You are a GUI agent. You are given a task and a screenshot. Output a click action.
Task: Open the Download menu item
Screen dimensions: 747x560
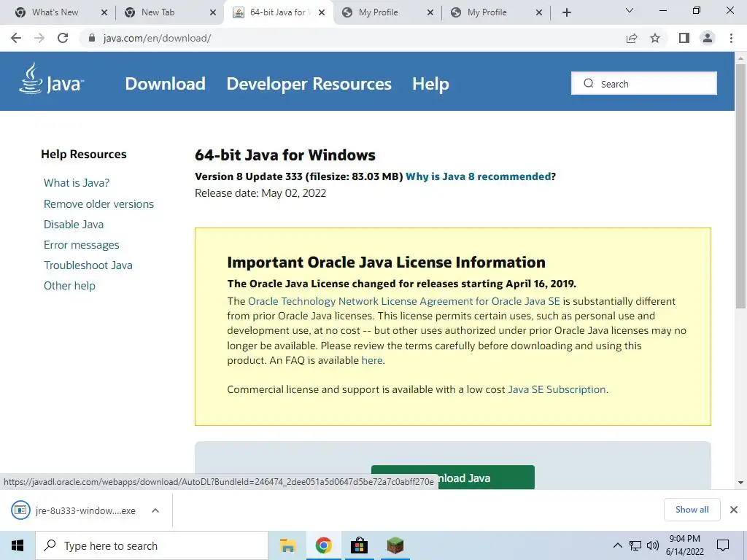[166, 84]
